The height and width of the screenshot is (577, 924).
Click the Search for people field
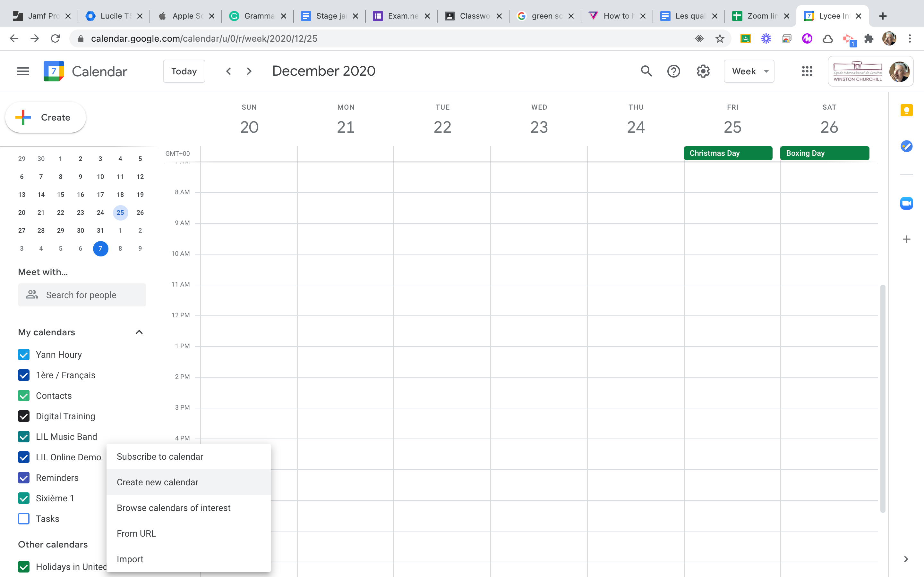click(x=82, y=295)
